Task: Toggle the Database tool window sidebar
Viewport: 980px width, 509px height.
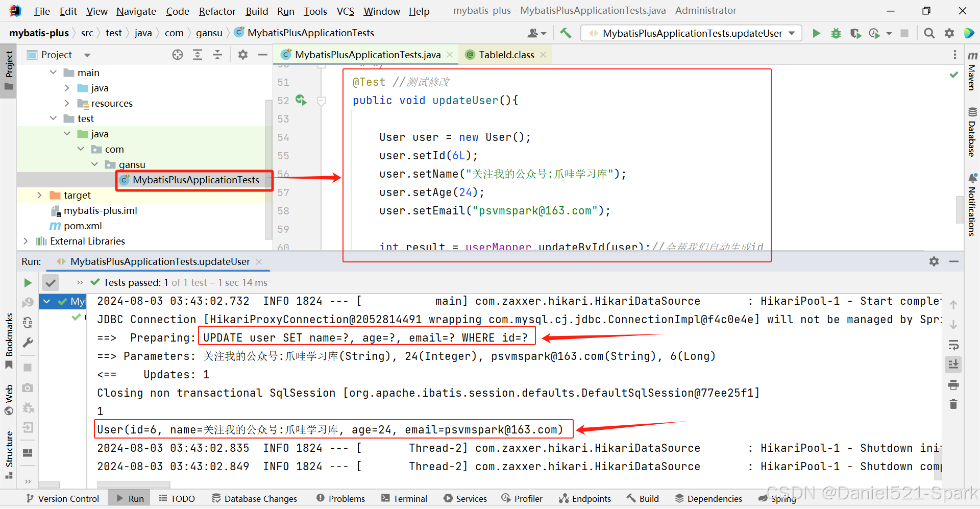Action: [x=972, y=132]
